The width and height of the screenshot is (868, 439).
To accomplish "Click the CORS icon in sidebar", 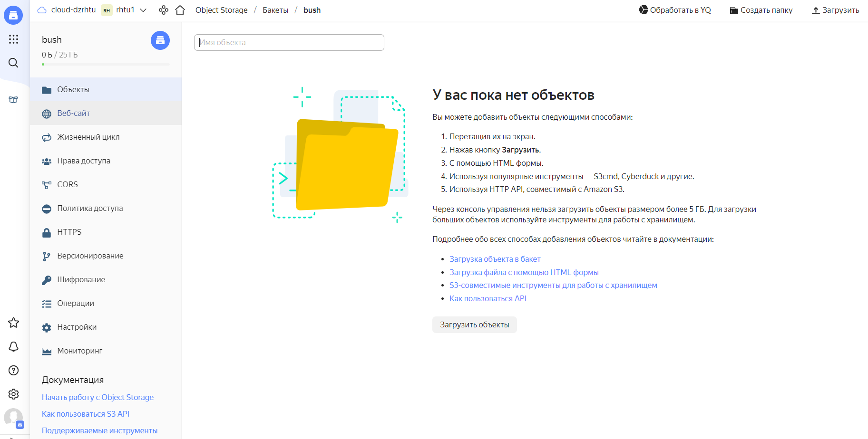I will (47, 185).
